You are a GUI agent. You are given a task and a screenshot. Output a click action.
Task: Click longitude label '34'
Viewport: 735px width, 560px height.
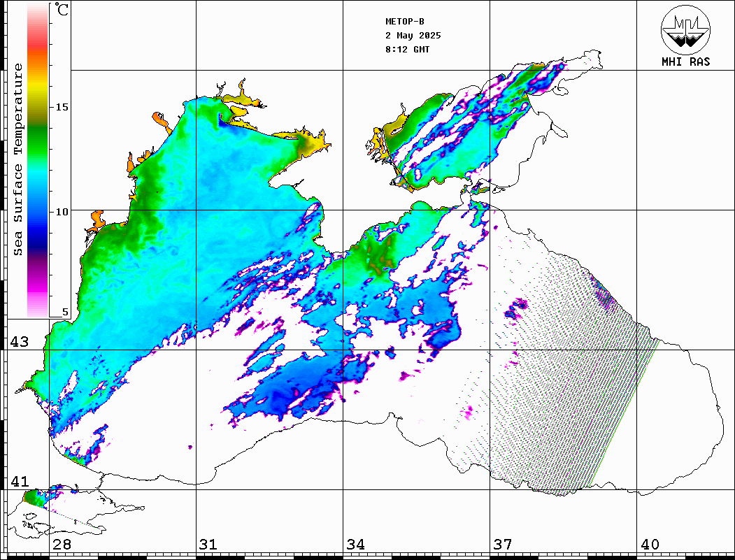tap(355, 545)
